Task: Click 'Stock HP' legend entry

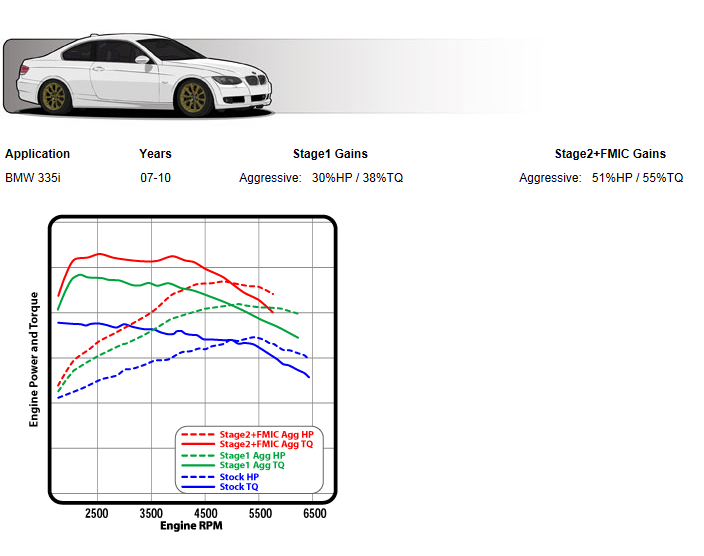Action: tap(239, 477)
